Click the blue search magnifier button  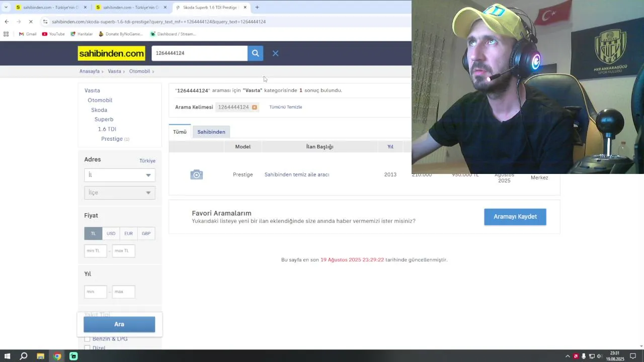tap(255, 53)
